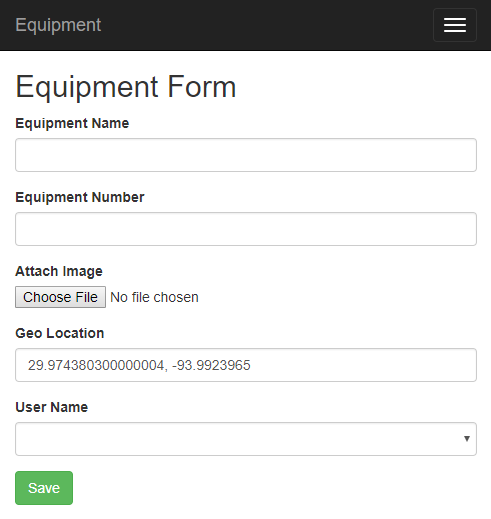This screenshot has width=491, height=519.
Task: Click the Attach Image label
Action: (59, 271)
